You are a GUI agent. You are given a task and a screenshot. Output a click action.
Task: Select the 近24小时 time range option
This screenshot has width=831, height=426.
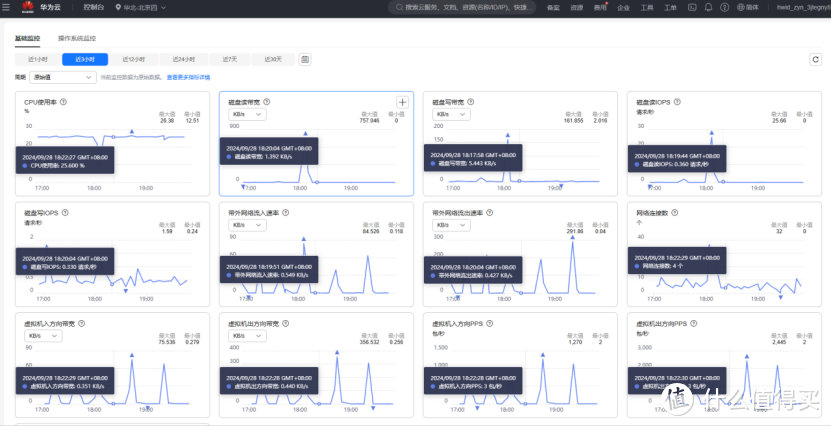[x=183, y=59]
